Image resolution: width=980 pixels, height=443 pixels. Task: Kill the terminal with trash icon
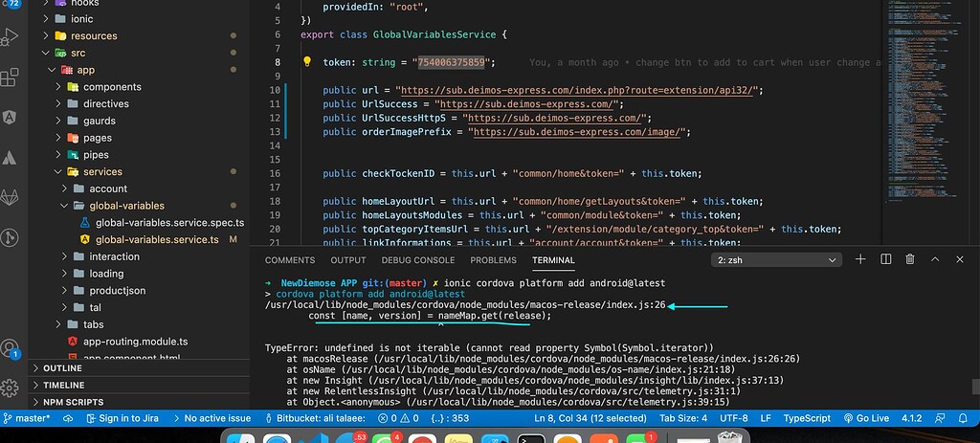tap(910, 259)
